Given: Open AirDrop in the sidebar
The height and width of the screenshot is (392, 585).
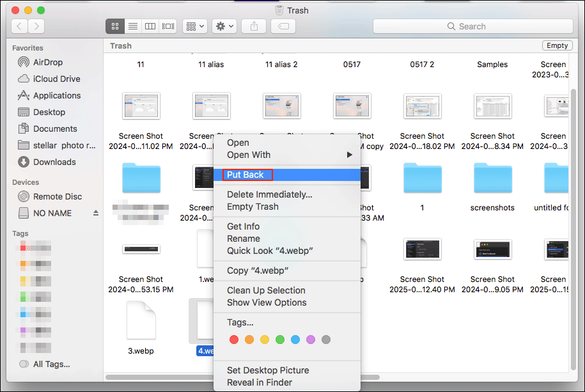Looking at the screenshot, I should (x=48, y=62).
